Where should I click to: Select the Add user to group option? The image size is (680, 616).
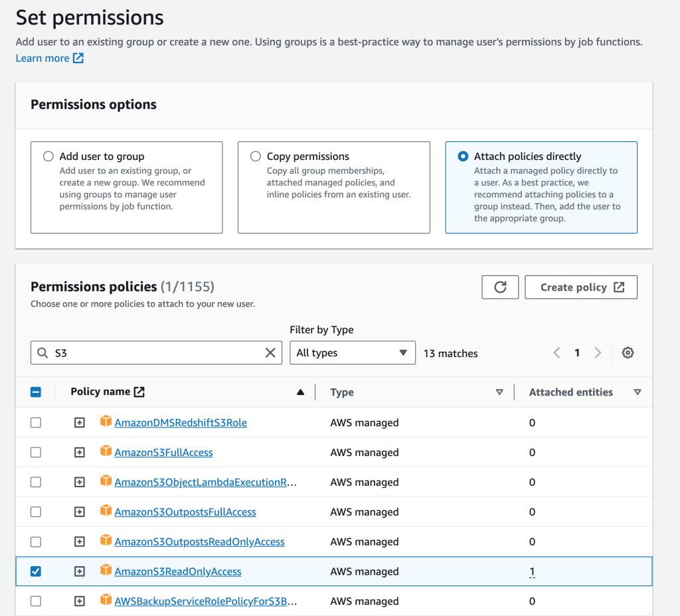(x=48, y=156)
